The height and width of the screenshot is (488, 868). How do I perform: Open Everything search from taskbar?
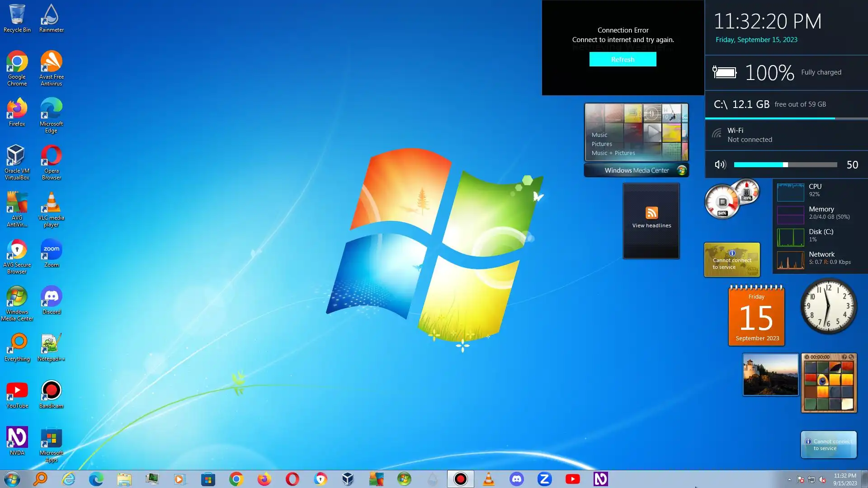[41, 479]
